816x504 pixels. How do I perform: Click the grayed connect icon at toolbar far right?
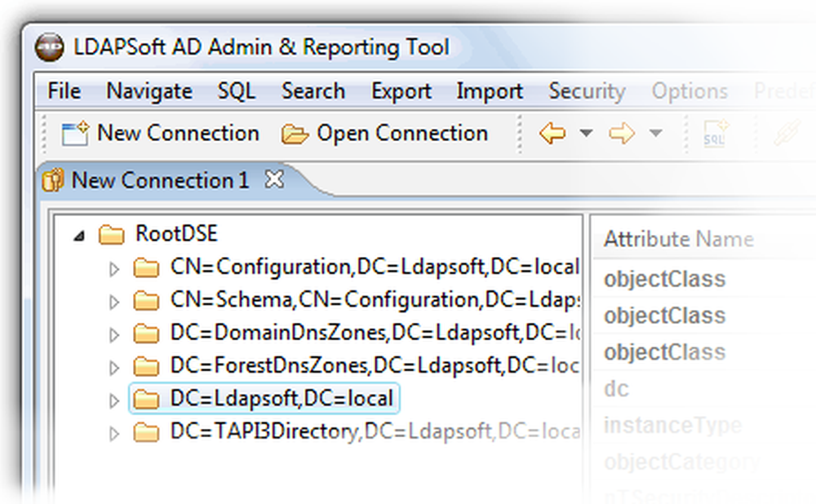click(790, 133)
